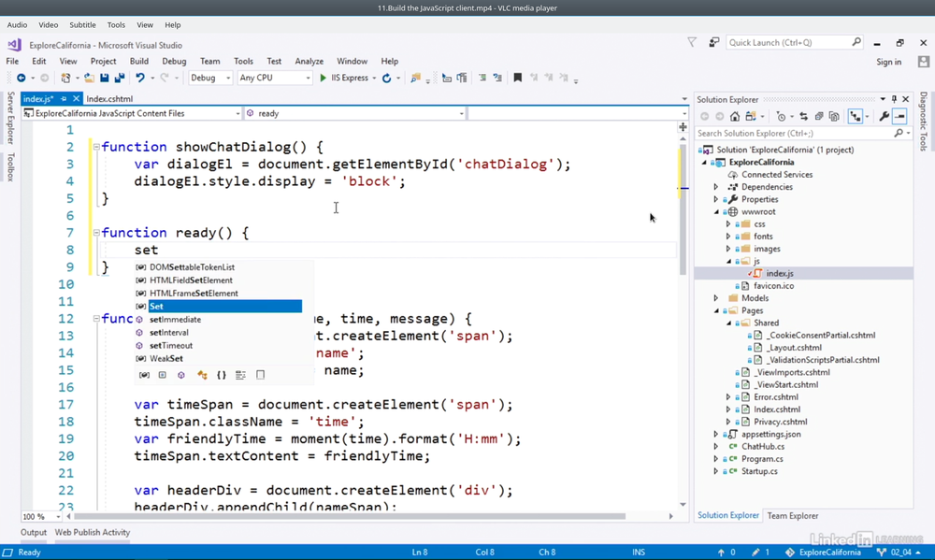
Task: Save index.js with the floppy disk icon
Action: coord(105,79)
